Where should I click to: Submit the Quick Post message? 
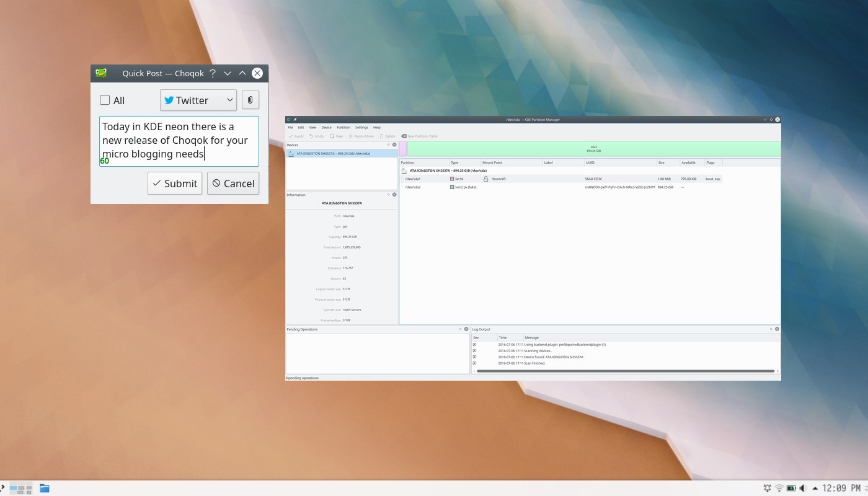(x=175, y=183)
